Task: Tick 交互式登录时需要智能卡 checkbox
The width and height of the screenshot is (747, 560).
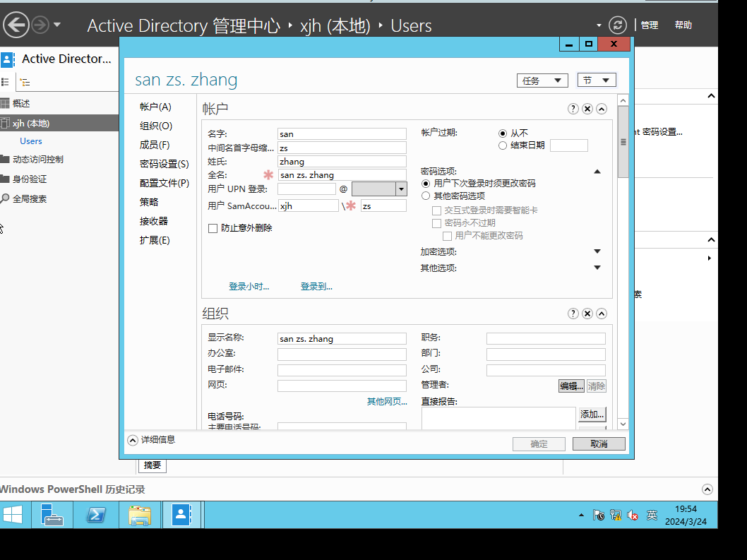Action: point(436,210)
